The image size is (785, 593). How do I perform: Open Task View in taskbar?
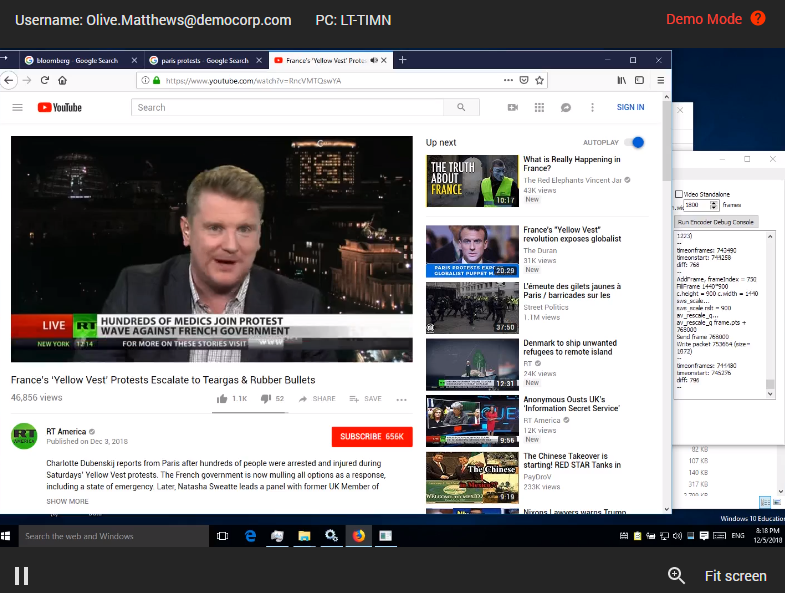(222, 536)
